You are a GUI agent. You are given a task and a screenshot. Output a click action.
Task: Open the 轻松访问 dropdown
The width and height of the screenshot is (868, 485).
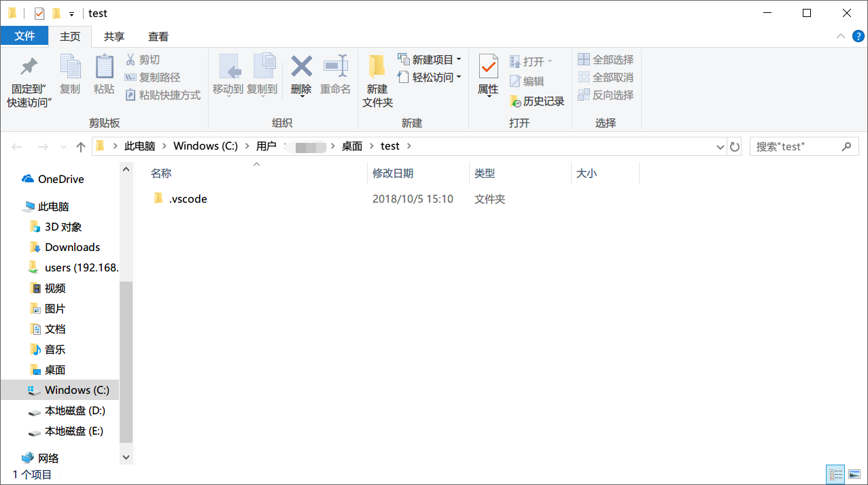(430, 78)
